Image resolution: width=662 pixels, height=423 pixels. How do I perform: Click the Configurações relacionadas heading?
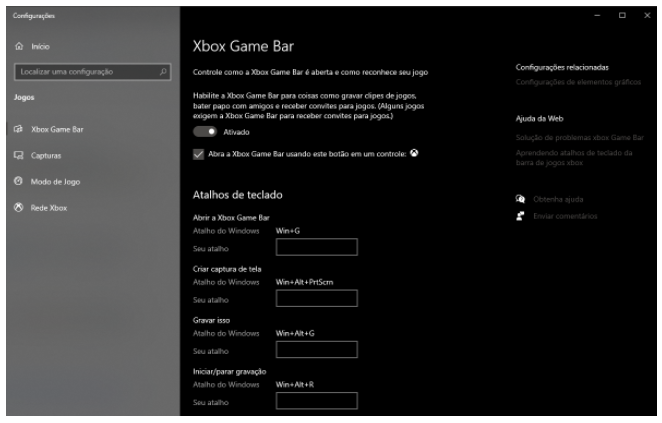tap(562, 67)
